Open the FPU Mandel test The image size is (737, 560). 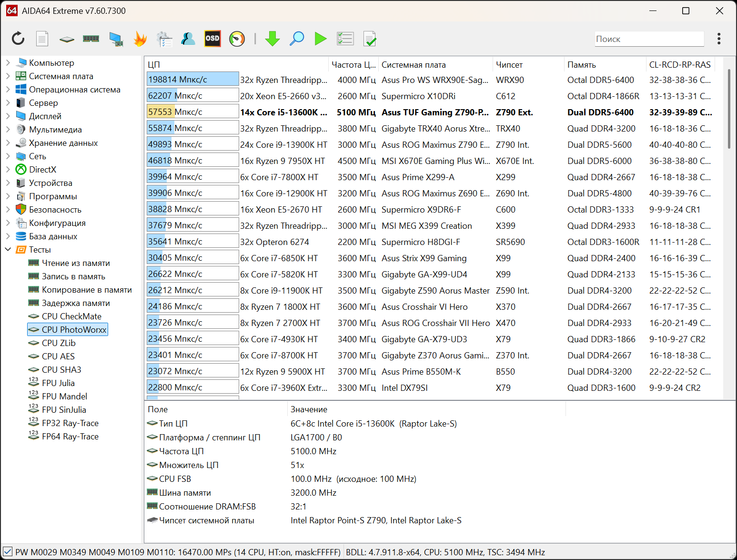pos(64,396)
